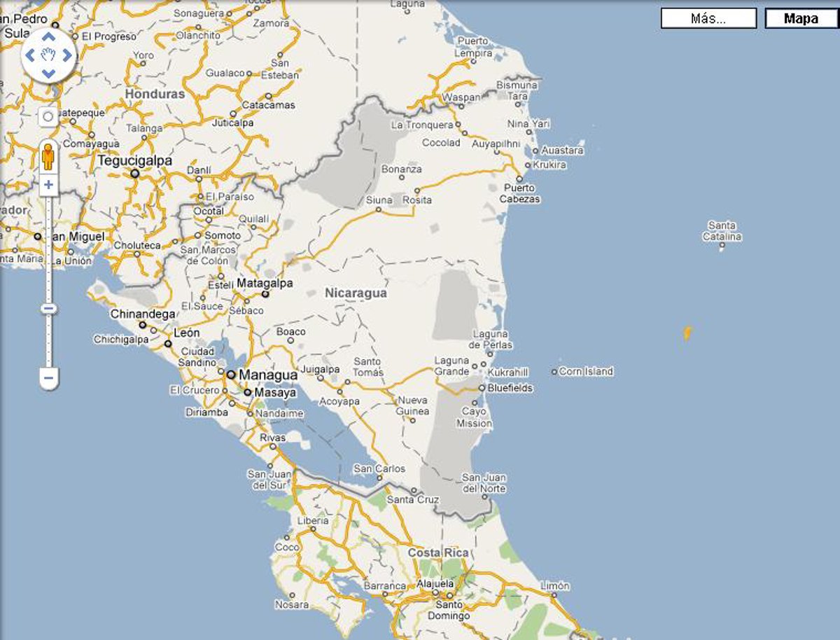The image size is (840, 640).
Task: Switch to the Mapa view
Action: click(x=799, y=18)
